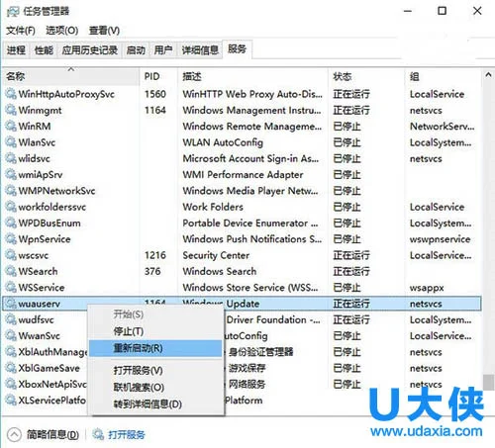
Task: Click the wmiApSrv service gear icon
Action: (x=11, y=175)
